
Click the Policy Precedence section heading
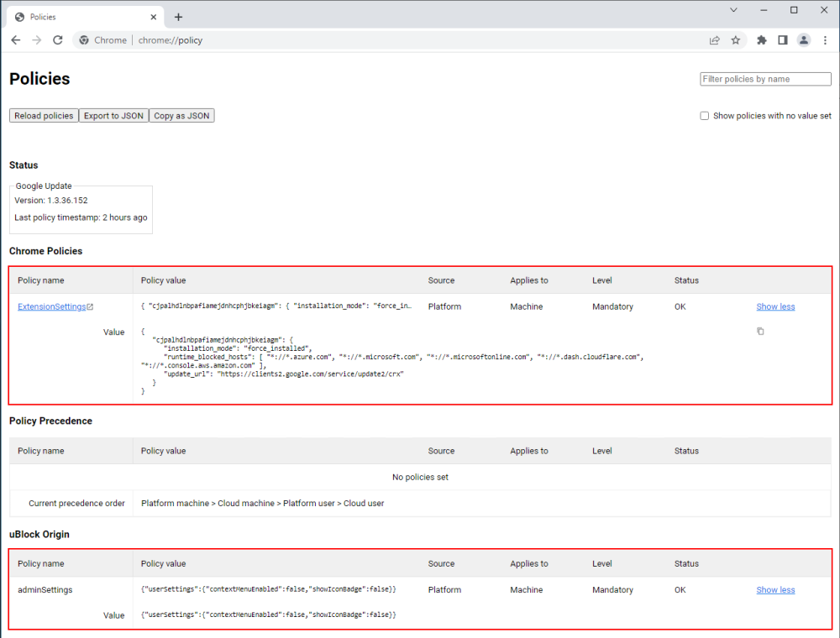[x=50, y=421]
